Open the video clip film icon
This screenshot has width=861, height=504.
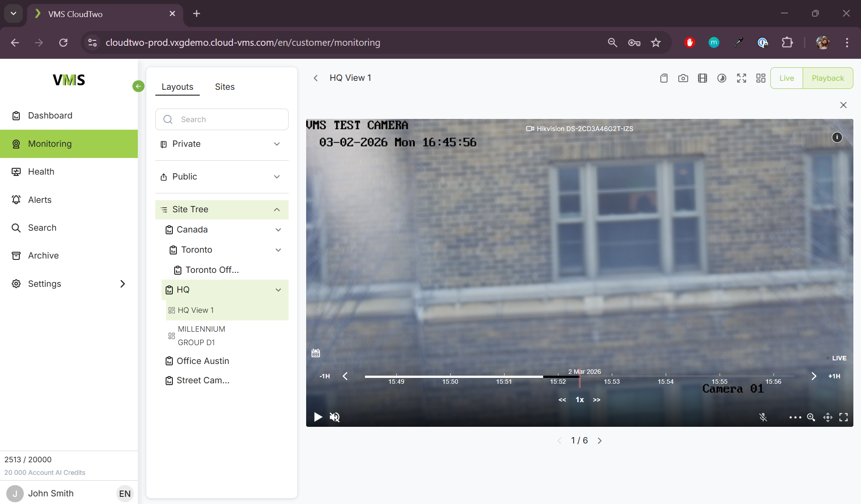pyautogui.click(x=702, y=78)
